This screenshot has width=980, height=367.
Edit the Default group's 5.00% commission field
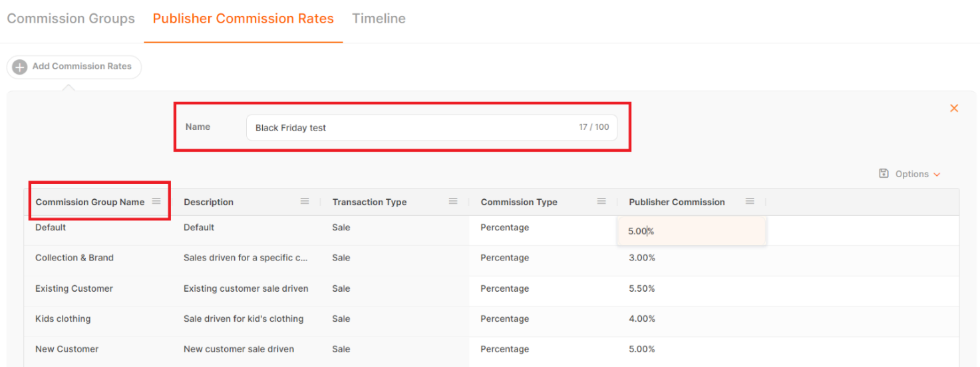click(691, 231)
